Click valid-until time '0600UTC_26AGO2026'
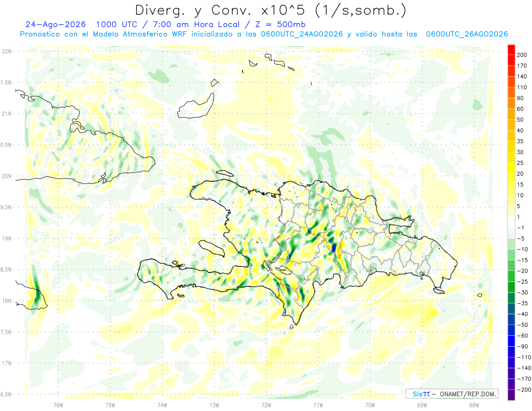Screen dimensions: 532x411 pos(466,34)
